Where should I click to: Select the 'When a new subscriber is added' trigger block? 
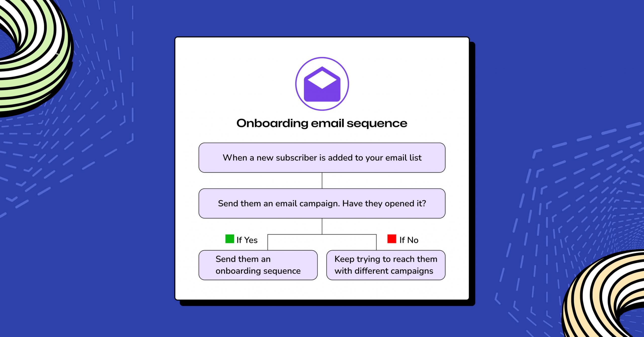click(x=322, y=157)
